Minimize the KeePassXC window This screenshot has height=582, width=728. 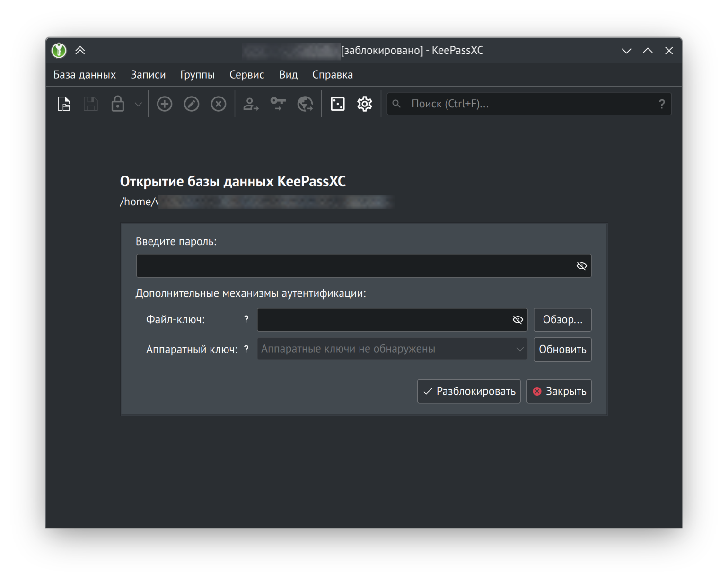[626, 51]
